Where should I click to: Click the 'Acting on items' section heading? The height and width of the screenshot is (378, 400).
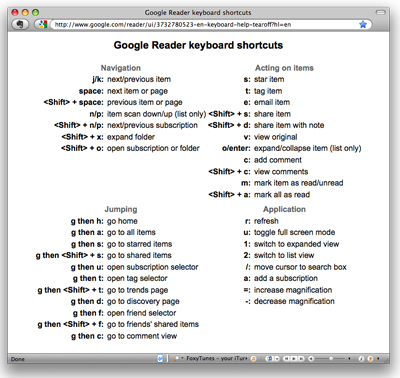click(284, 68)
